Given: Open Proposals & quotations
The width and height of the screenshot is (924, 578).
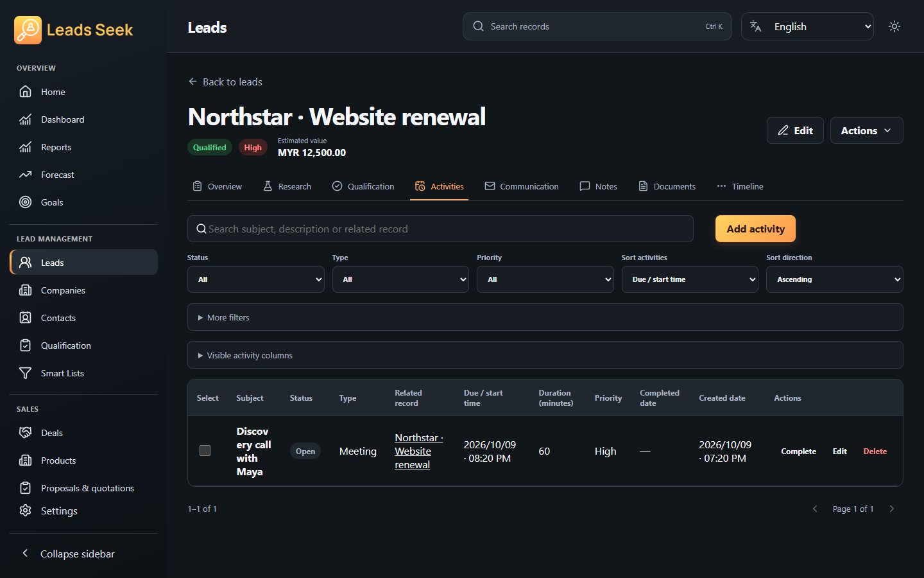Looking at the screenshot, I should [83, 488].
